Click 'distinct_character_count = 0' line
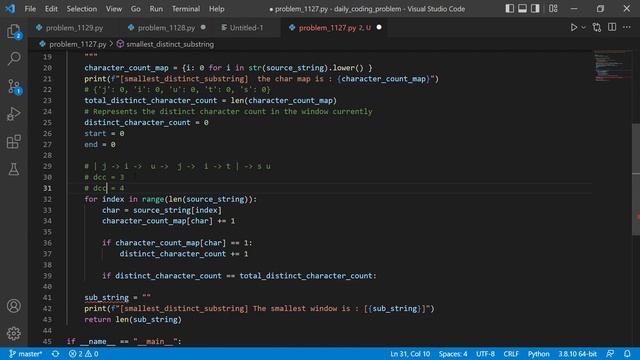The image size is (640, 360). point(146,122)
